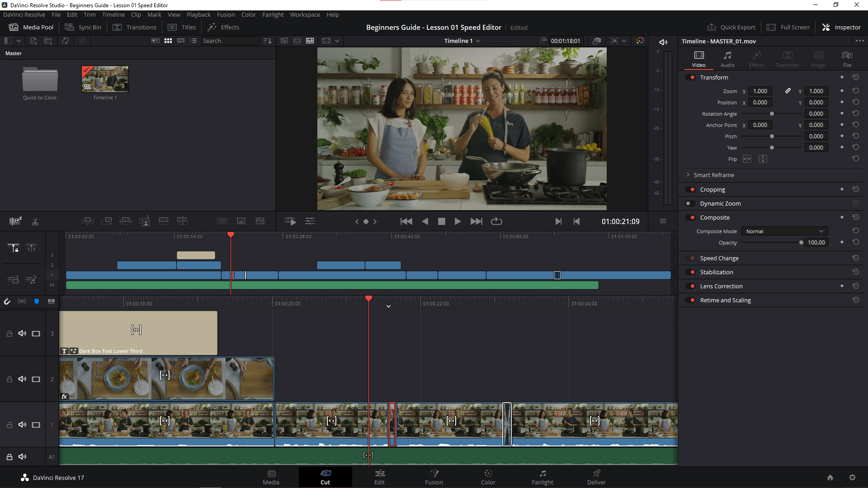Screen dimensions: 868x488
Task: Expand the Retime and Scaling section
Action: (x=725, y=300)
